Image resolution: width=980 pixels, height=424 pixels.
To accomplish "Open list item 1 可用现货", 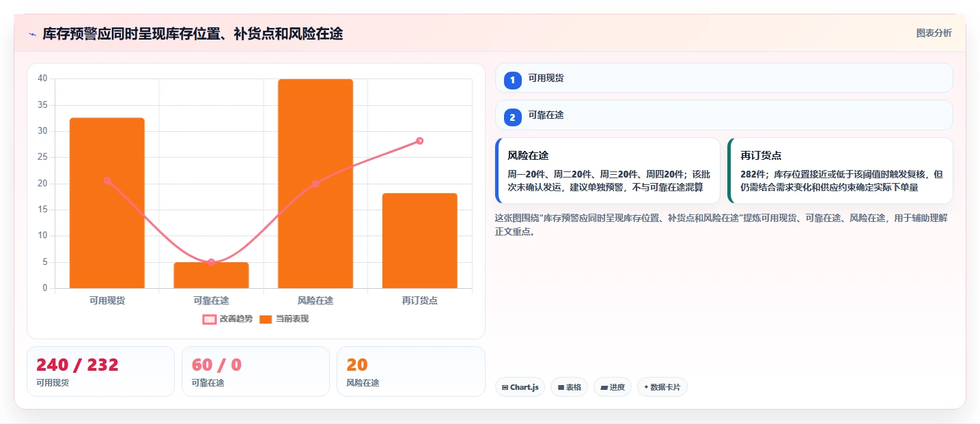I will [x=724, y=78].
